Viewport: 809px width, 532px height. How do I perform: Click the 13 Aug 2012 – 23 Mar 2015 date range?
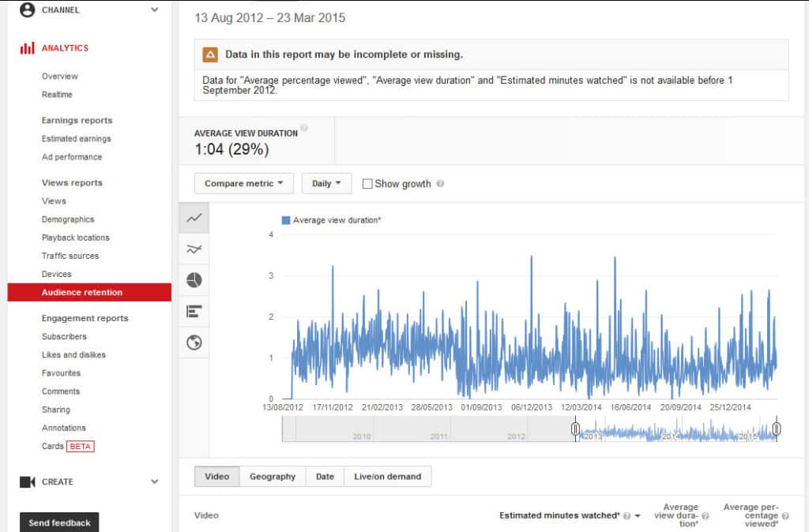(270, 18)
